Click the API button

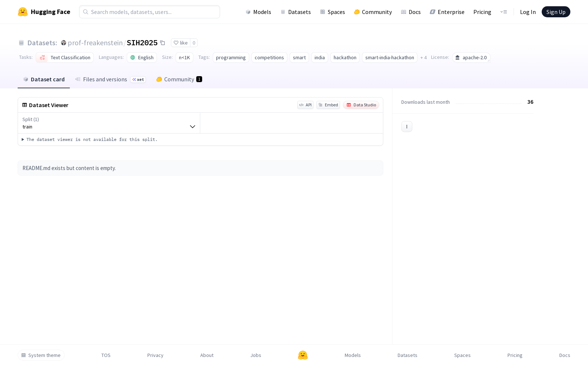(x=305, y=105)
